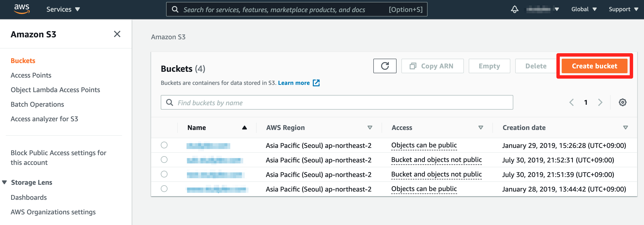Go to previous page of buckets

[x=572, y=102]
